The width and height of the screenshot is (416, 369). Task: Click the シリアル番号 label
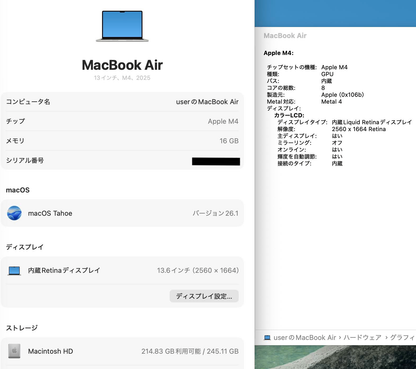pyautogui.click(x=25, y=160)
